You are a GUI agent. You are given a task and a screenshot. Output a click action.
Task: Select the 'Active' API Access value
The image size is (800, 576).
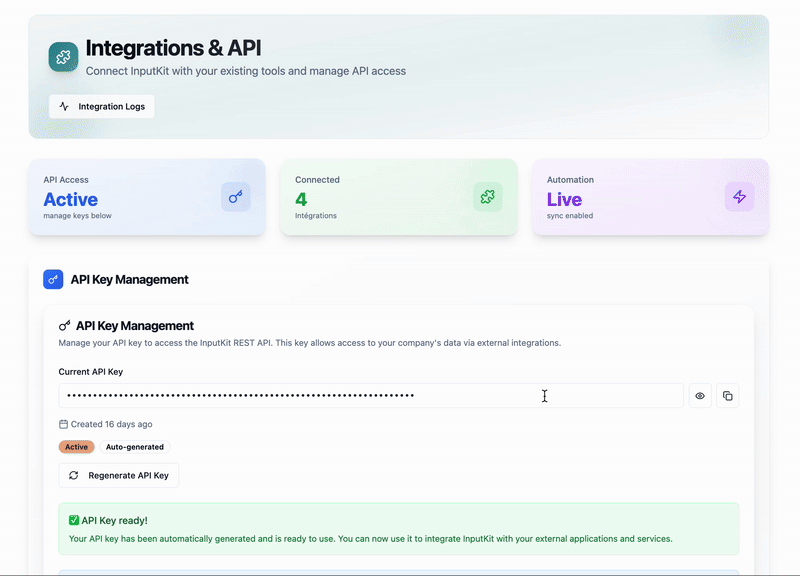(x=70, y=199)
